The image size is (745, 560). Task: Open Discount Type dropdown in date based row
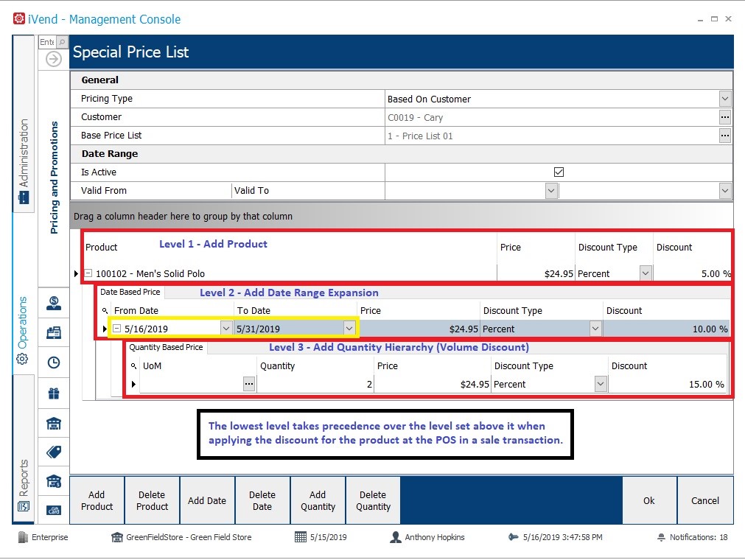point(595,328)
